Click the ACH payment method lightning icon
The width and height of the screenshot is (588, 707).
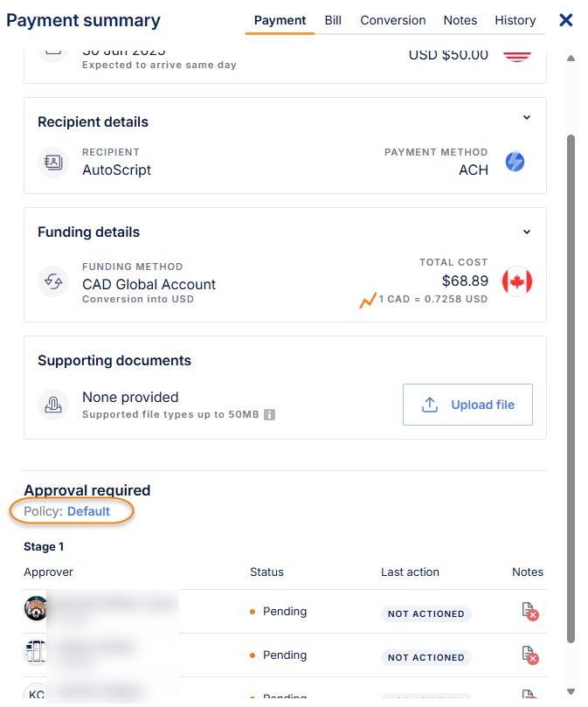pos(515,162)
